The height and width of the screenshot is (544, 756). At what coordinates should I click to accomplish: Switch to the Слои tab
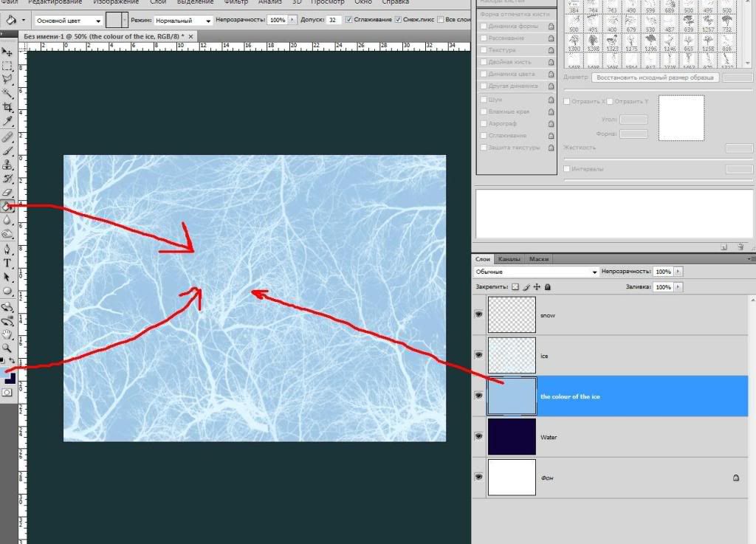(483, 259)
